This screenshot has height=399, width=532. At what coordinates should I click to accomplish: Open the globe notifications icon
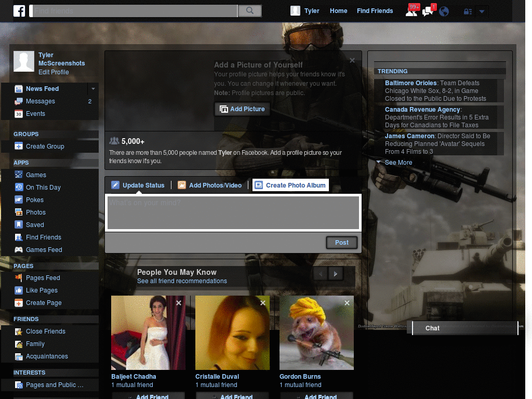coord(444,11)
